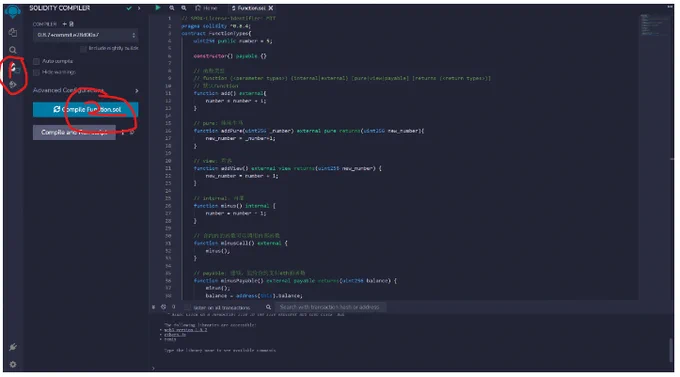The width and height of the screenshot is (680, 377).
Task: Clear the terminal with the clear icon
Action: tap(163, 307)
